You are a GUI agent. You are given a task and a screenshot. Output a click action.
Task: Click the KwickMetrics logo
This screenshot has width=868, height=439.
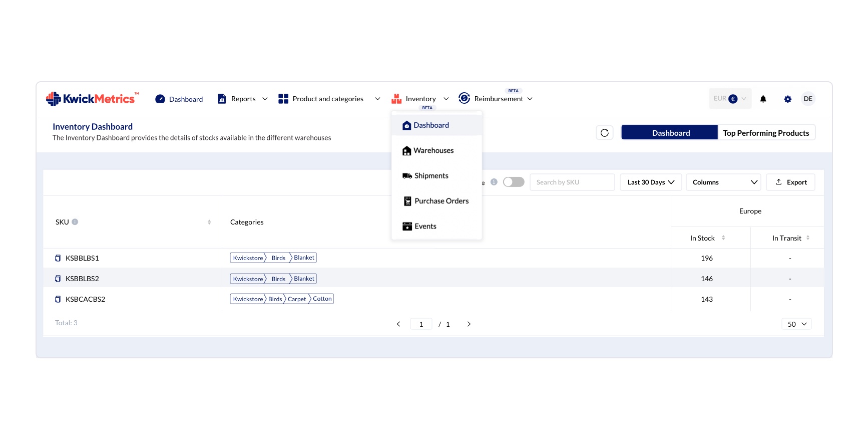92,99
